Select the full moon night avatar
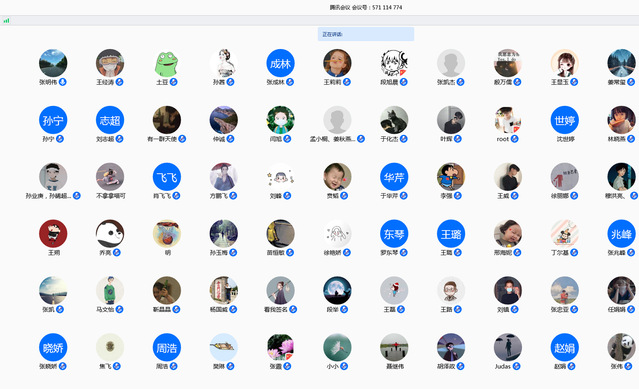639x389 pixels. (337, 290)
